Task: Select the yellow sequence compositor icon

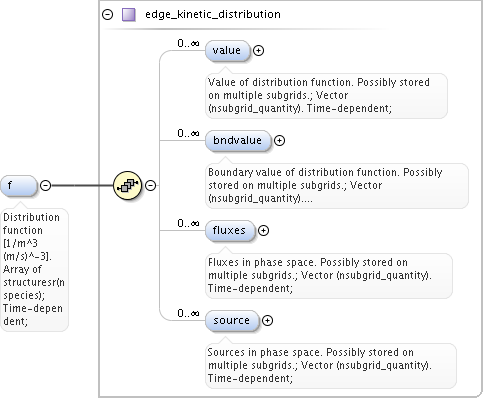Action: 127,185
